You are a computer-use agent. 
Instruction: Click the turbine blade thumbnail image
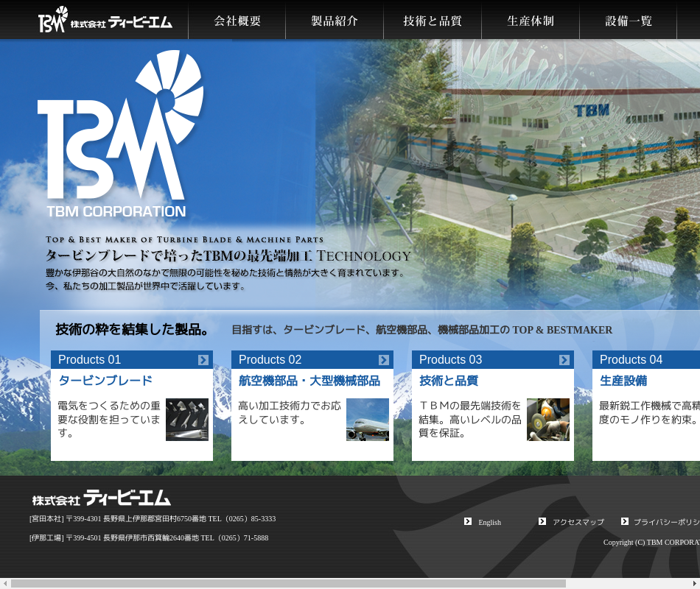[187, 420]
